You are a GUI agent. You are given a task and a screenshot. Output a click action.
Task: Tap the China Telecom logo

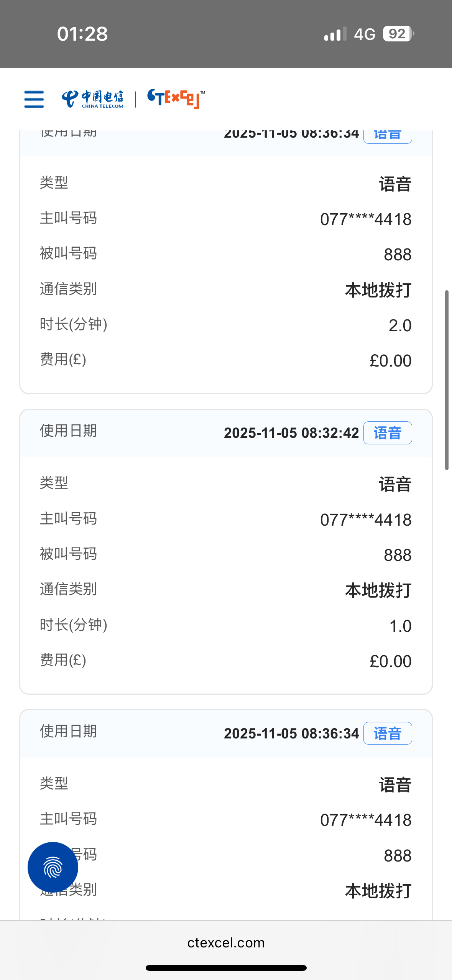[x=93, y=99]
